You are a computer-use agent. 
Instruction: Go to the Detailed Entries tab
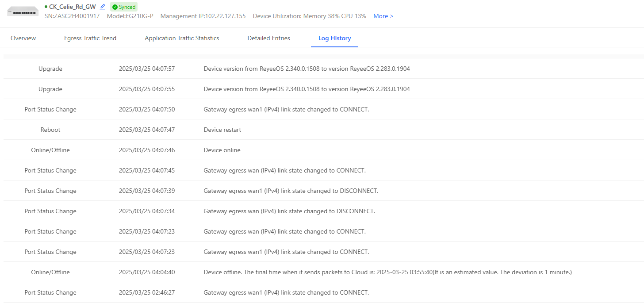tap(268, 38)
